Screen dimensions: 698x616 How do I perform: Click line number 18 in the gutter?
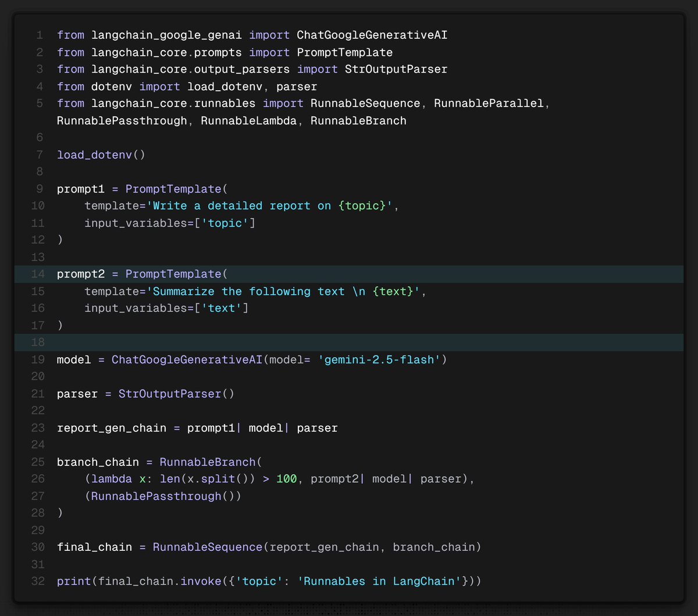(38, 343)
